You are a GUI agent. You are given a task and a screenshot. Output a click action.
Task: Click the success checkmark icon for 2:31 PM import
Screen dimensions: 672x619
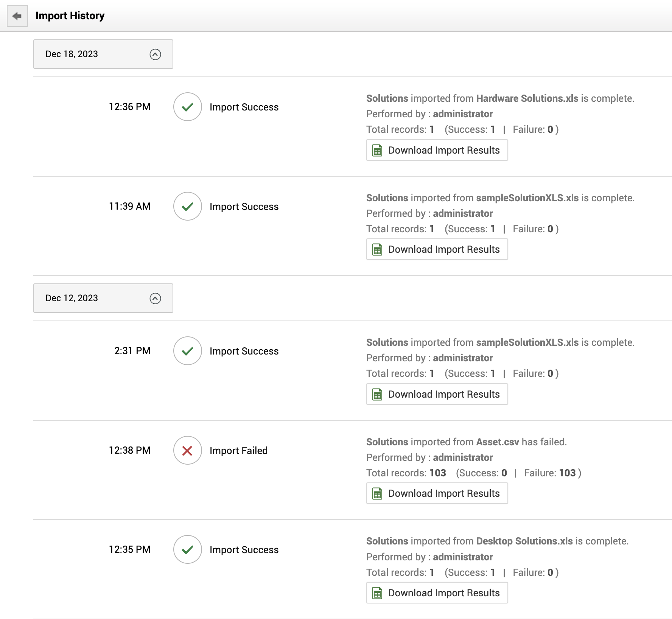(187, 351)
